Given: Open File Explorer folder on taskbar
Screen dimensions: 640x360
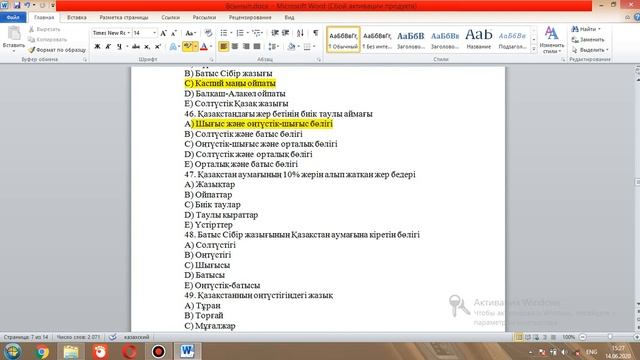Looking at the screenshot, I should [71, 351].
